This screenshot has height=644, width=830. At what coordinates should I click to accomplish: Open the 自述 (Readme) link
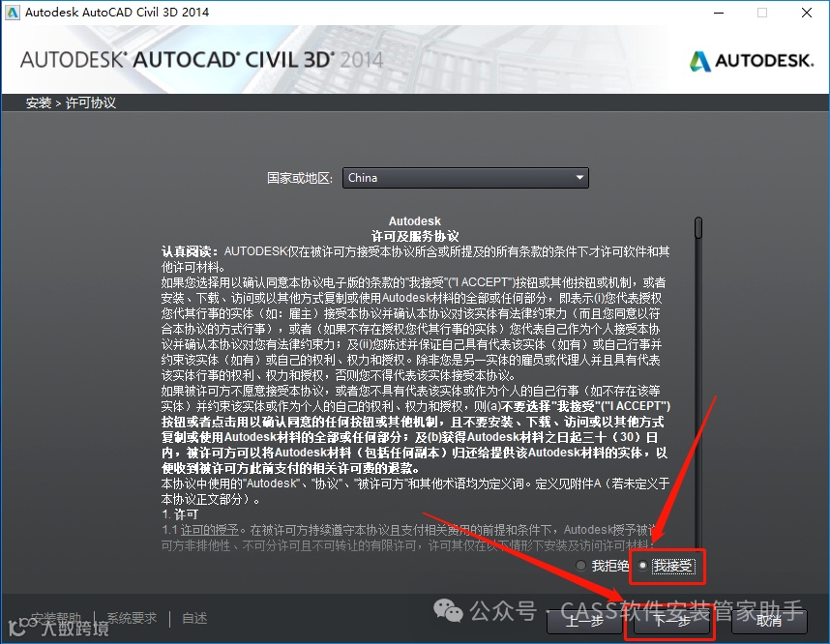(194, 618)
